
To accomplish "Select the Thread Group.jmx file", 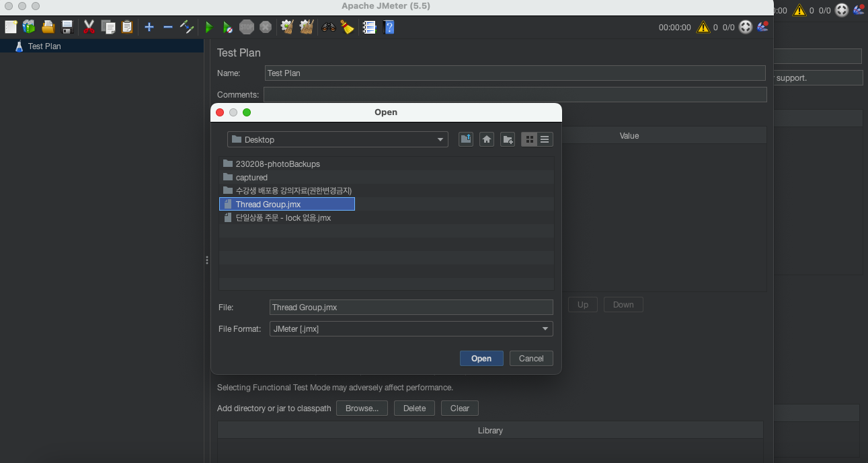I will (x=287, y=204).
